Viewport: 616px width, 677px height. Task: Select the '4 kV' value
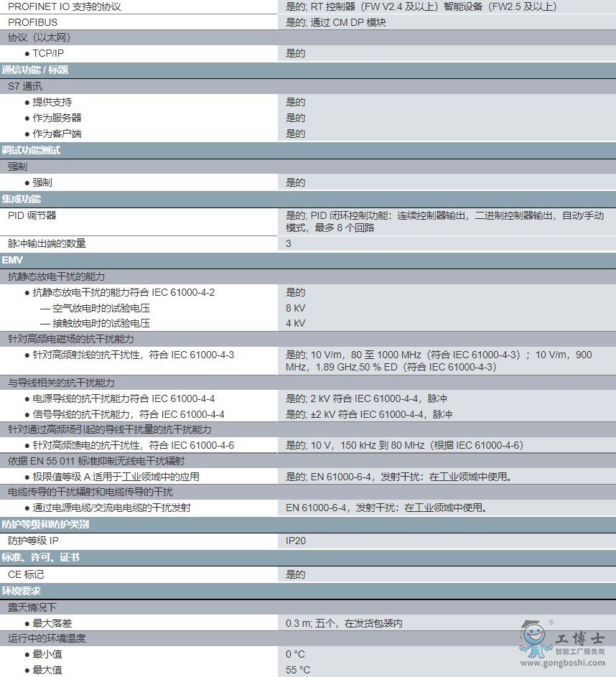click(x=295, y=323)
